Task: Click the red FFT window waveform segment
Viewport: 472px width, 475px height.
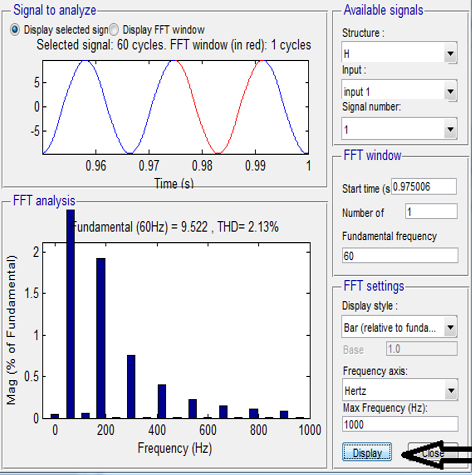Action: point(218,107)
